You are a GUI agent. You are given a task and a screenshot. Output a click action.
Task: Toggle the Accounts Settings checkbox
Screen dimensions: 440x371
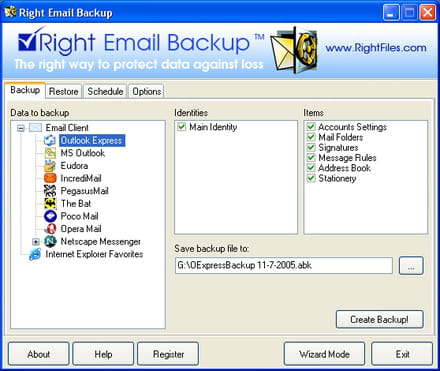(x=311, y=127)
